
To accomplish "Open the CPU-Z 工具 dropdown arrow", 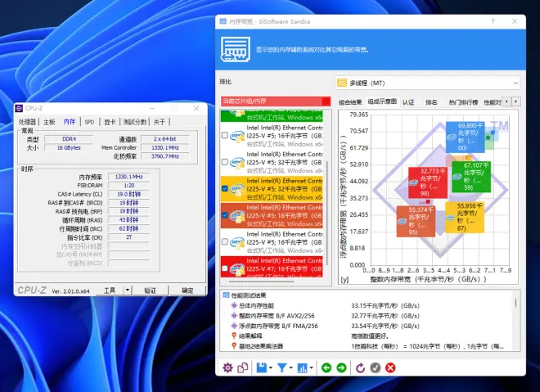I will point(127,291).
